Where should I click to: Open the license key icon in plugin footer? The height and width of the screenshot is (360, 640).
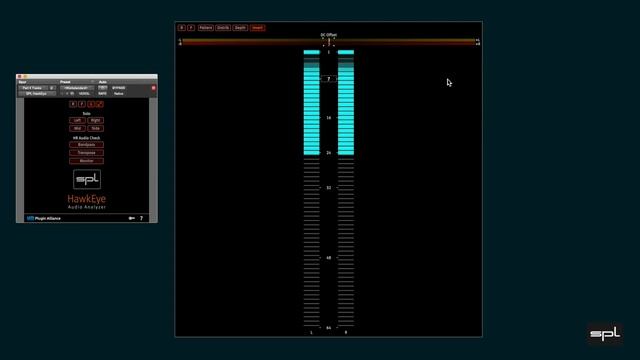(131, 218)
